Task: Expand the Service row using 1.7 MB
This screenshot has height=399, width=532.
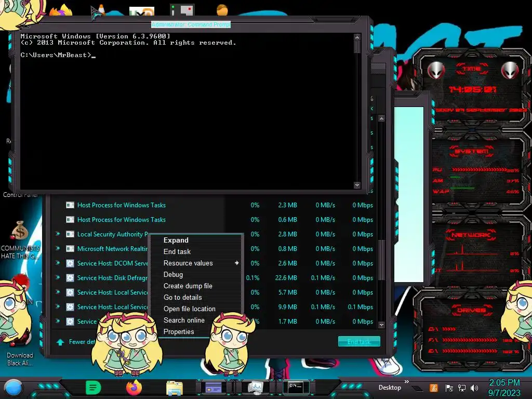Action: click(x=58, y=321)
